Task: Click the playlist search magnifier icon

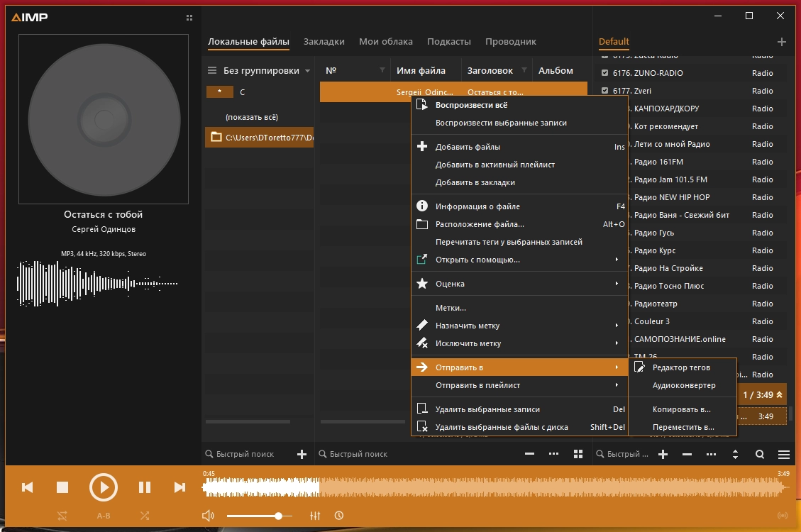Action: (760, 454)
